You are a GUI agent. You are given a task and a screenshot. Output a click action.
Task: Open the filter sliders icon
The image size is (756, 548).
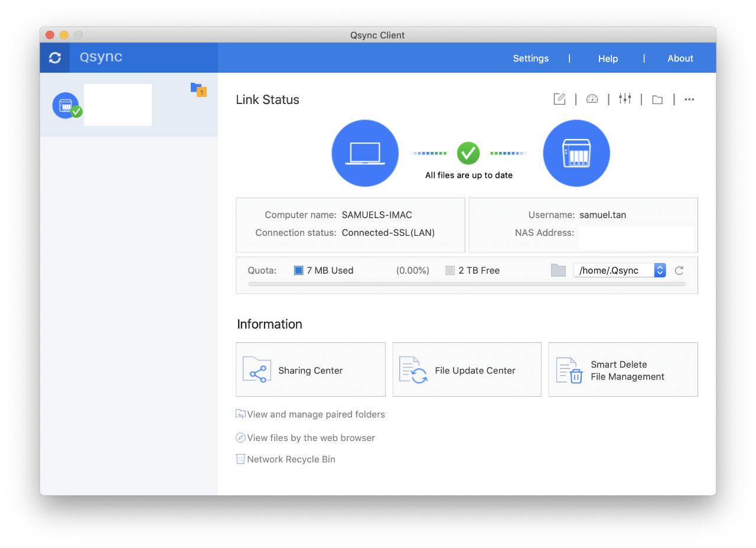point(625,99)
